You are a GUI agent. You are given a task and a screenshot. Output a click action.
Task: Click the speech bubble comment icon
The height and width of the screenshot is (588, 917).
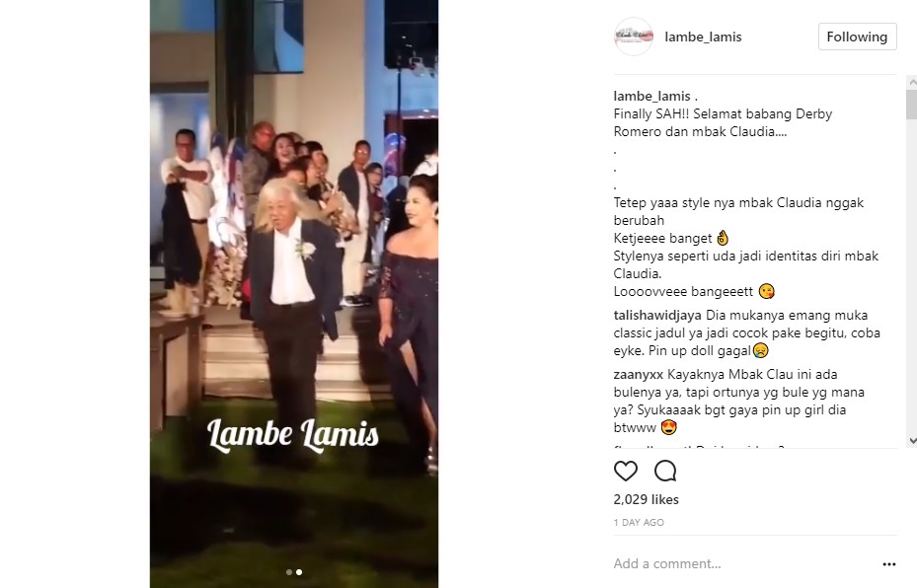click(665, 471)
